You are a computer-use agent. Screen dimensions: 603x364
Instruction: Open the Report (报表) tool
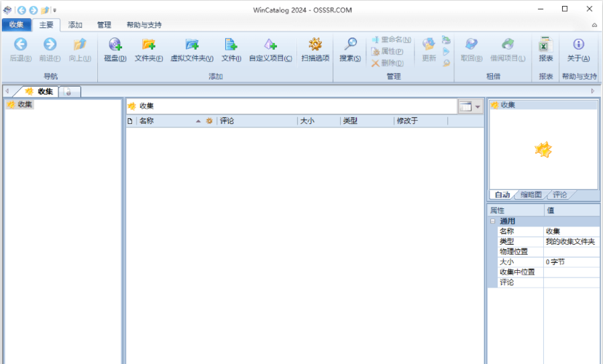click(546, 45)
